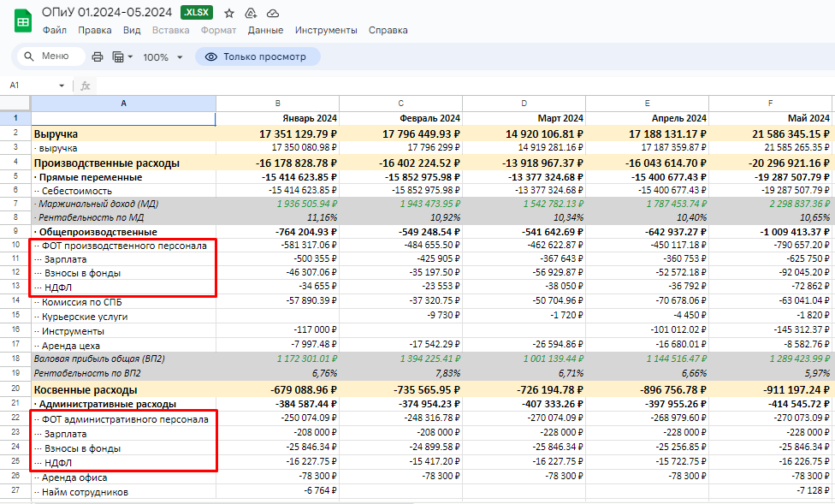The height and width of the screenshot is (504, 835).
Task: Star the document with the star icon
Action: pos(229,14)
